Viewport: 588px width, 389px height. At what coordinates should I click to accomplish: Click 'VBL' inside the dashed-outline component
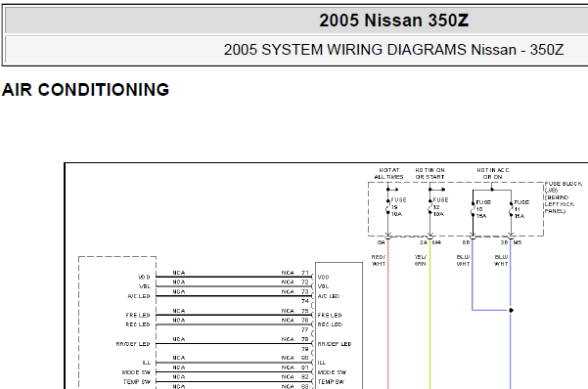click(x=145, y=286)
